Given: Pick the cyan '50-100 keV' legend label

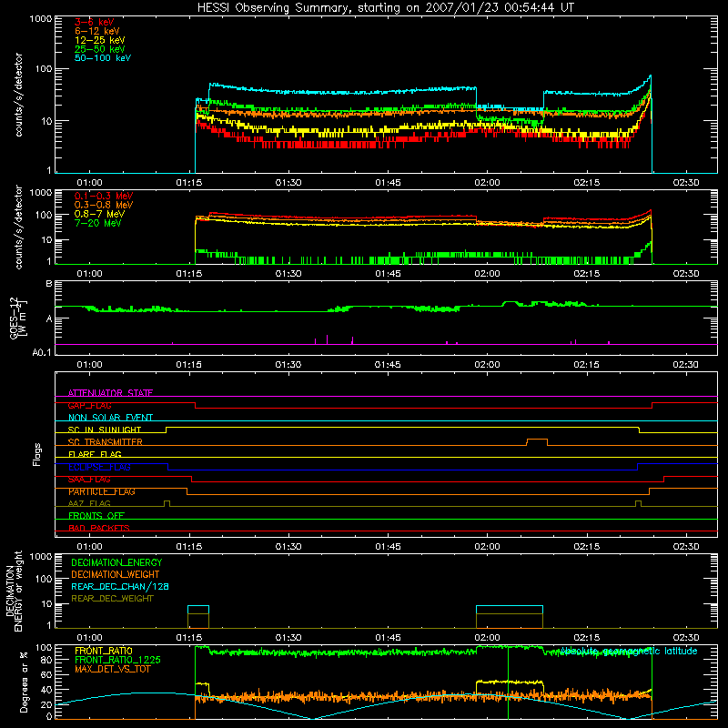Looking at the screenshot, I should tap(103, 58).
